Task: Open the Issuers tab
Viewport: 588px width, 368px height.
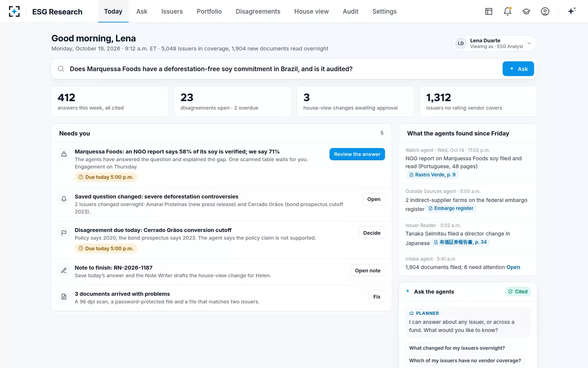Action: tap(172, 11)
